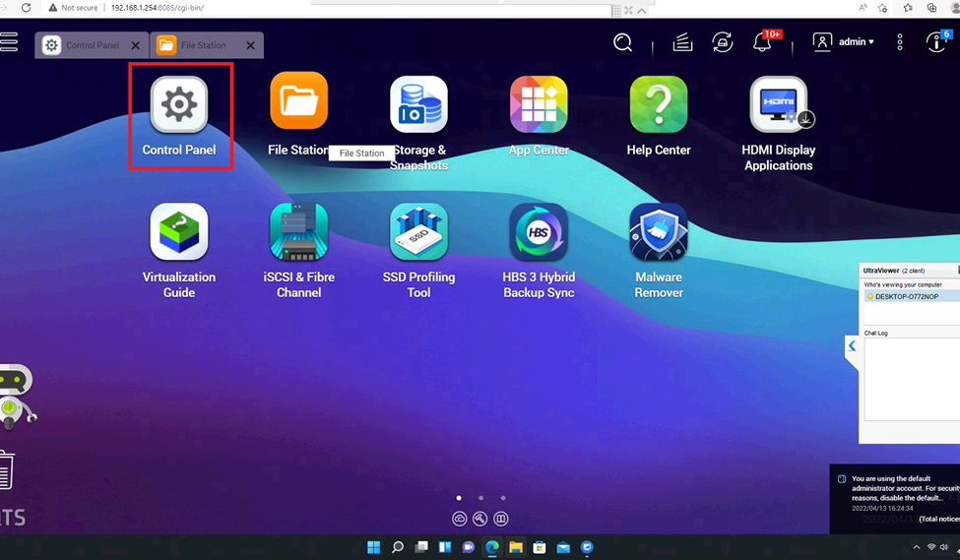Viewport: 960px width, 560px height.
Task: Open the desktop Recycle Bin icon
Action: click(x=6, y=470)
